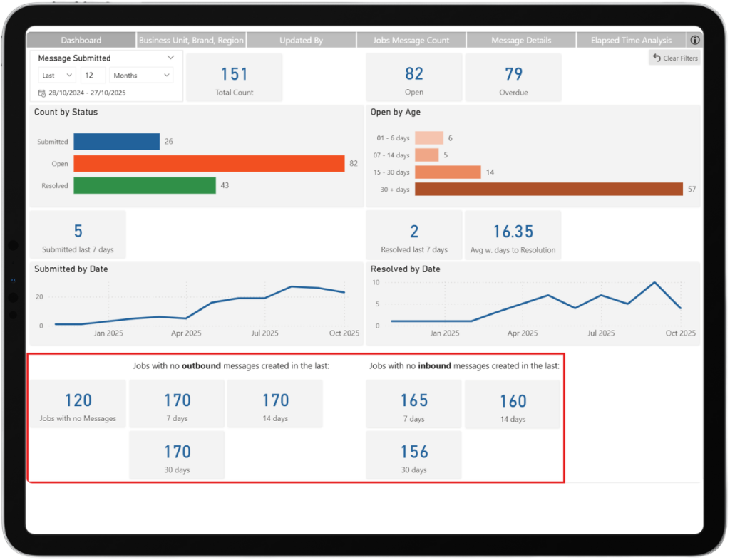
Task: Open the Jobs Message Count tab
Action: click(411, 41)
